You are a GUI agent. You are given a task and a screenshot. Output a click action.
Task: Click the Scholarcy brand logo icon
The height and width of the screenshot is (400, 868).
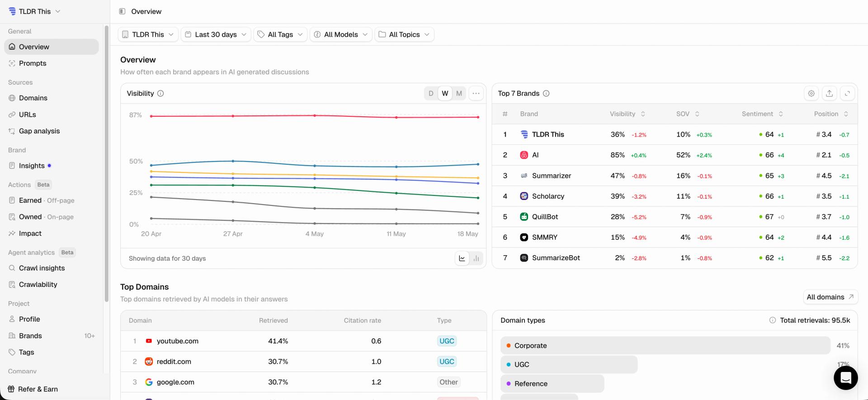coord(524,196)
